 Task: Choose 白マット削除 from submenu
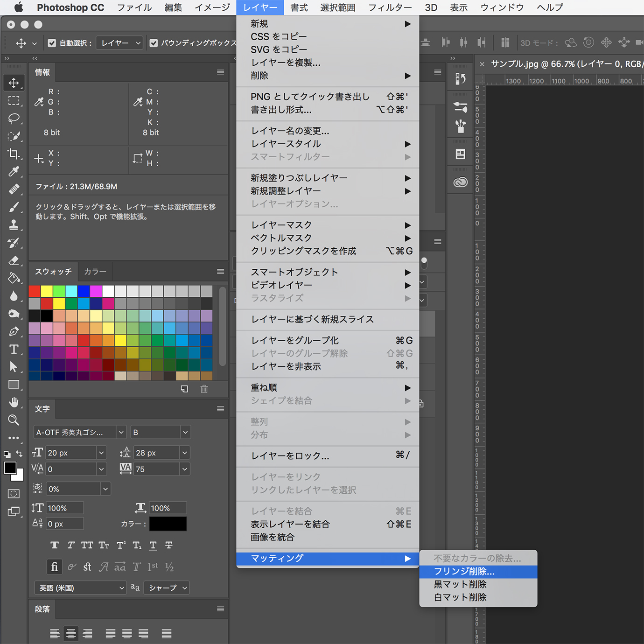point(478,597)
